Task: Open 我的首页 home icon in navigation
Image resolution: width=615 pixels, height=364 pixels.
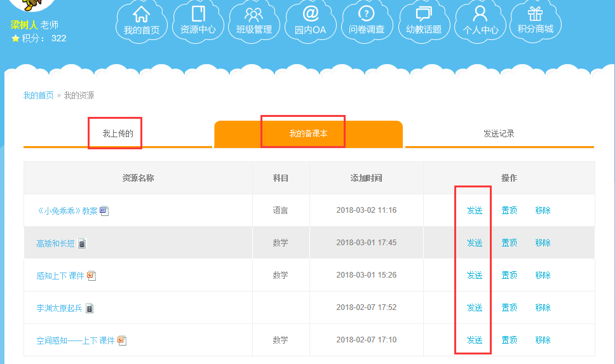Action: [x=142, y=22]
